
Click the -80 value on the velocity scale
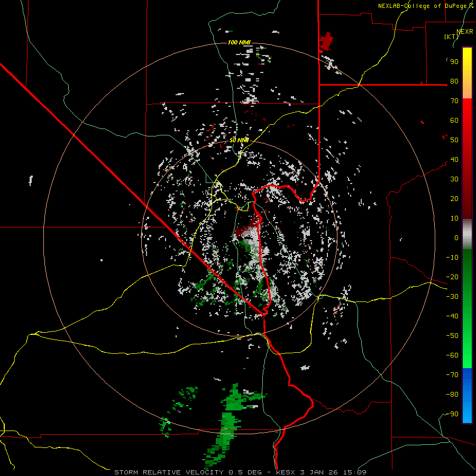[x=452, y=395]
